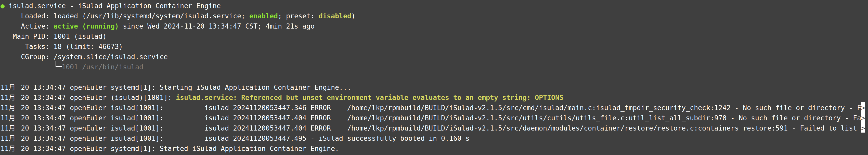This screenshot has height=155, width=868.
Task: Click the main.c isulad_tmpdir_security_check source path
Action: point(539,108)
